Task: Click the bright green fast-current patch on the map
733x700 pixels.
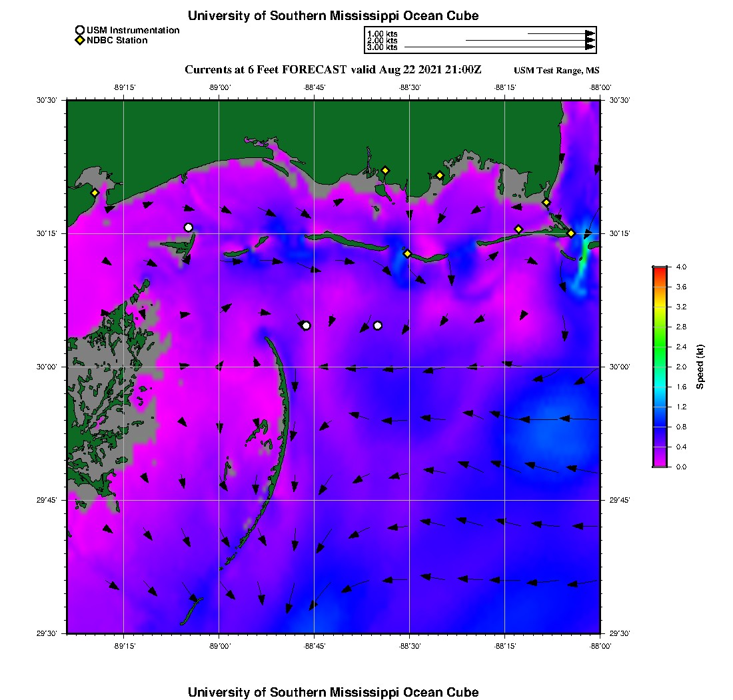Action: click(584, 257)
